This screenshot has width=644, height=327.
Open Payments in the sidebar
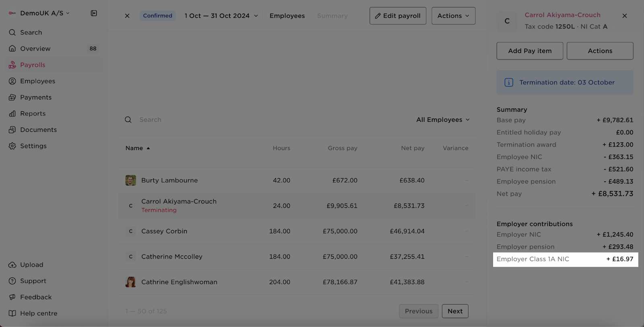(x=36, y=97)
